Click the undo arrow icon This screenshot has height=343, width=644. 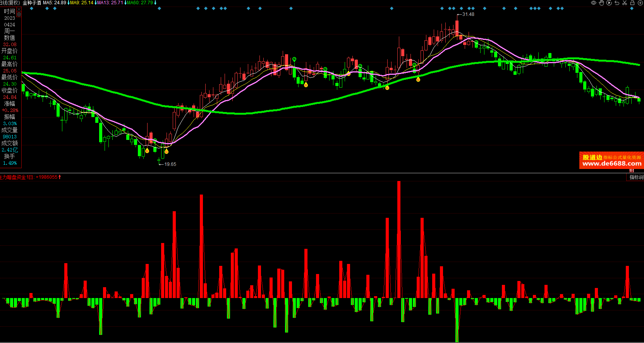pyautogui.click(x=617, y=3)
